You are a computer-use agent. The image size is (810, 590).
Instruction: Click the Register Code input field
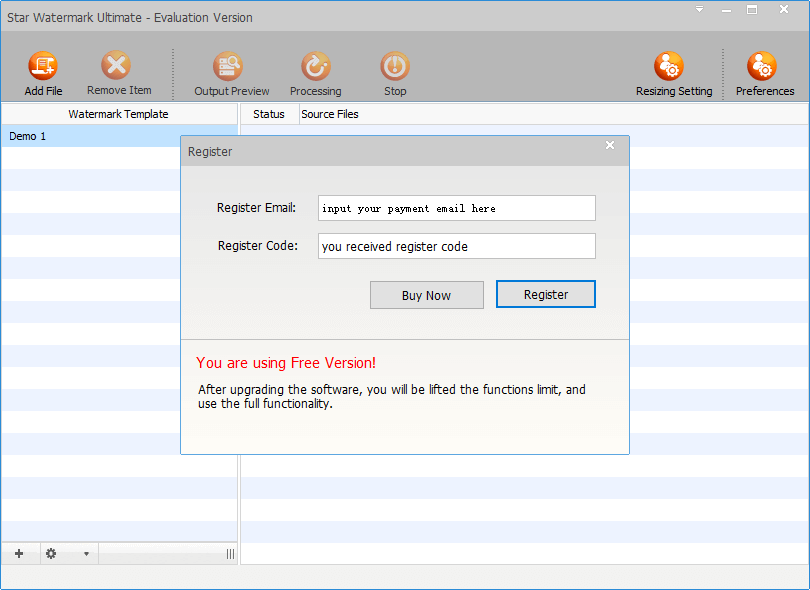[x=457, y=246]
